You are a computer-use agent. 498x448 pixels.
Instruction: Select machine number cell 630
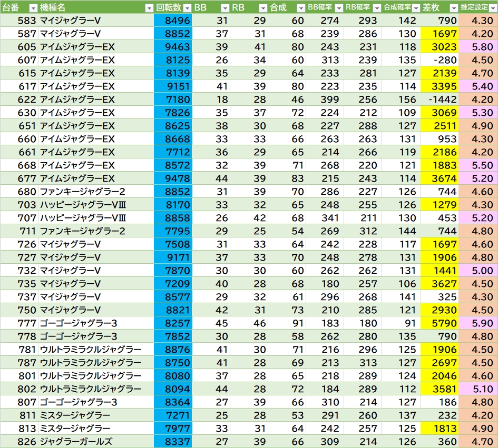[x=19, y=112]
